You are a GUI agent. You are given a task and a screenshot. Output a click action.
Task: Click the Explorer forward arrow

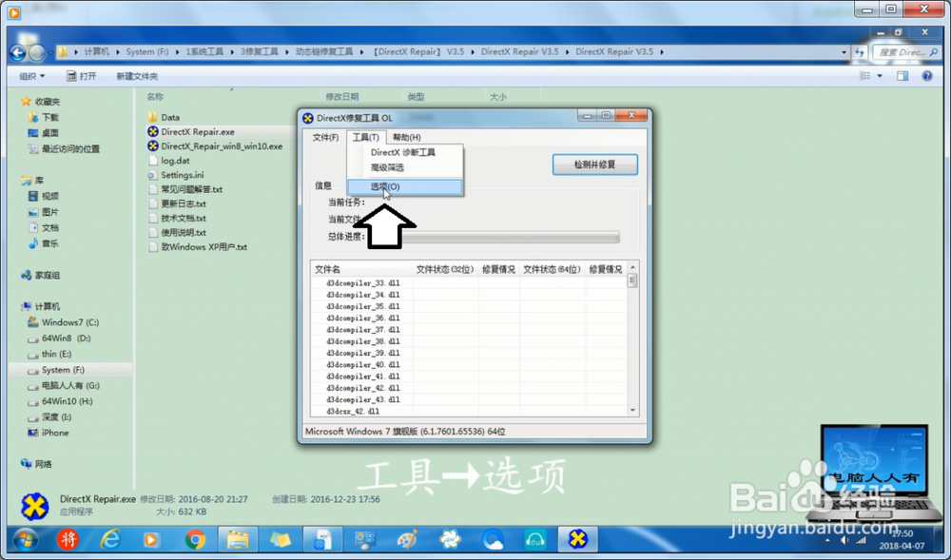pos(37,52)
